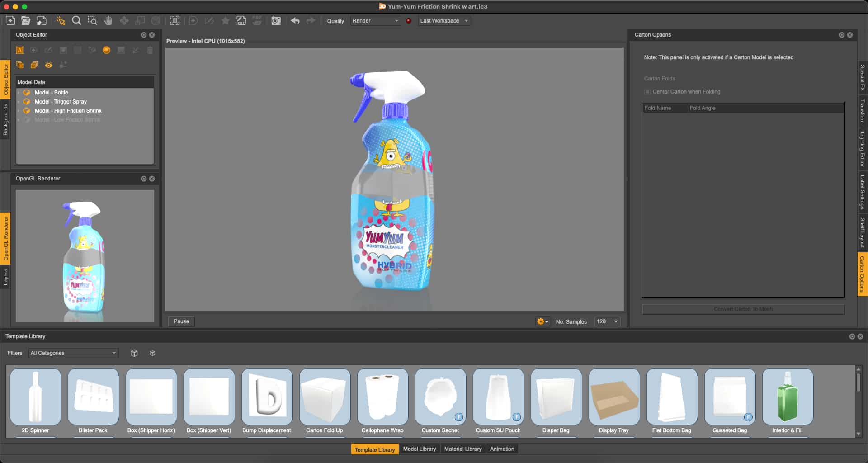Activate the hand pan tool
The width and height of the screenshot is (868, 463).
pyautogui.click(x=108, y=21)
